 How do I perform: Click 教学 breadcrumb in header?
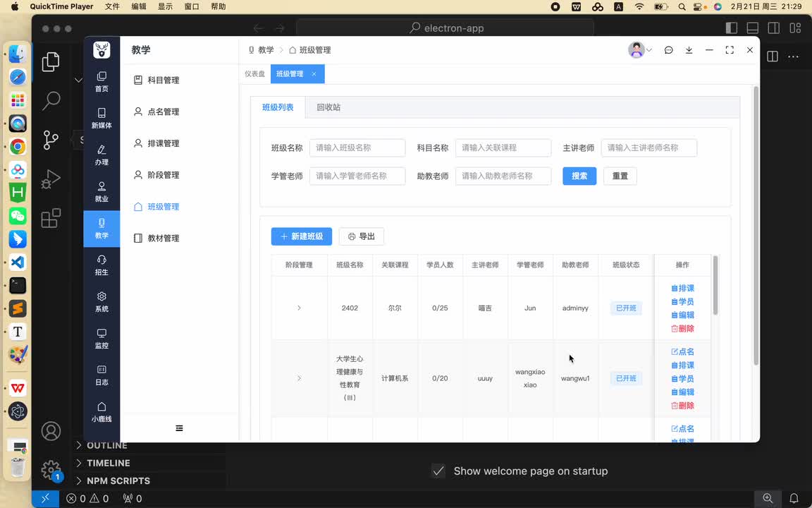[261, 50]
